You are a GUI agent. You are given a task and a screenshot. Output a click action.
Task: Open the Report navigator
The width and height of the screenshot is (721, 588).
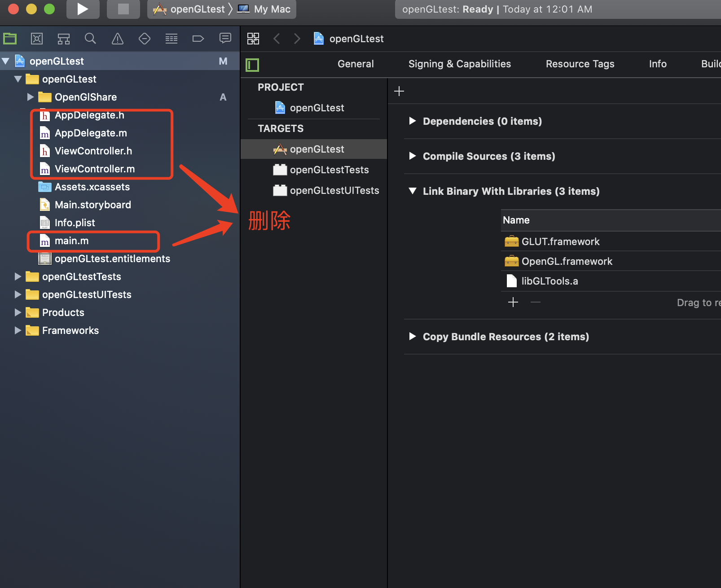225,39
